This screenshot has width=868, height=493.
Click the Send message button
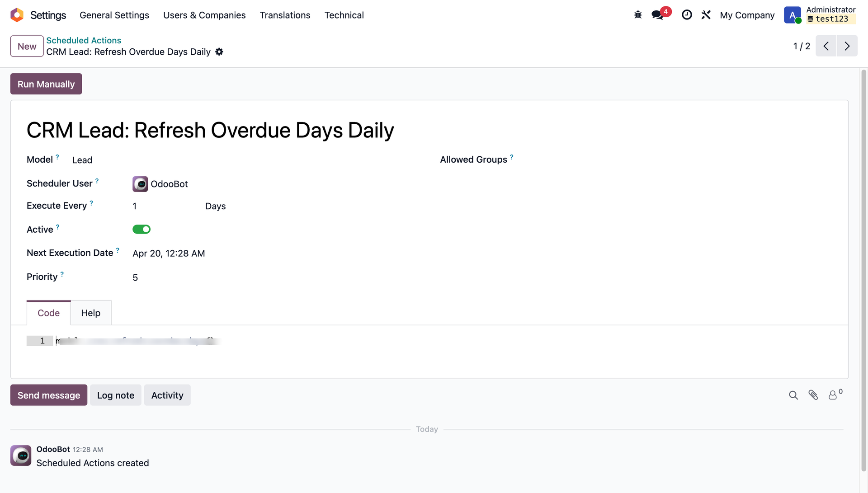tap(49, 395)
